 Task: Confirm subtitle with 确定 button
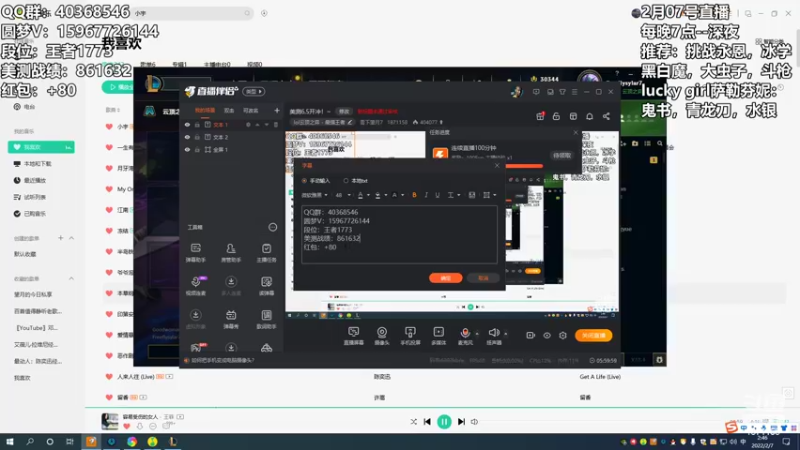(x=445, y=278)
